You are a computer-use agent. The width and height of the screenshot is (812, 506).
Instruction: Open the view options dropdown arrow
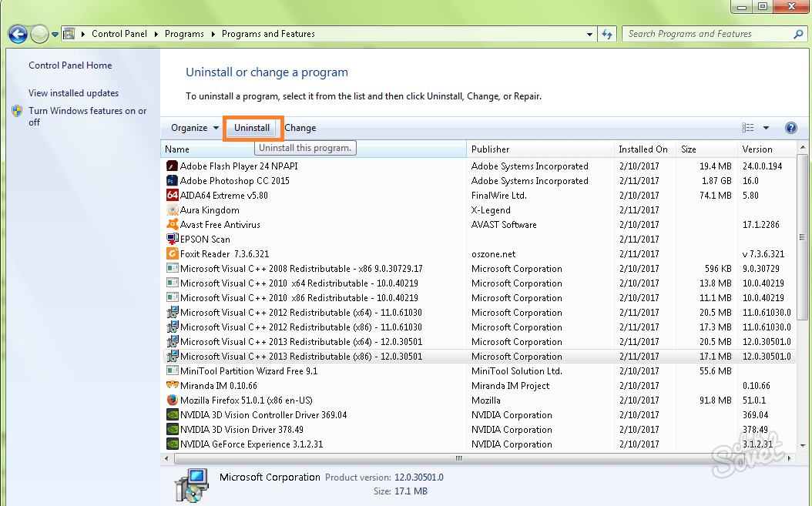click(766, 128)
